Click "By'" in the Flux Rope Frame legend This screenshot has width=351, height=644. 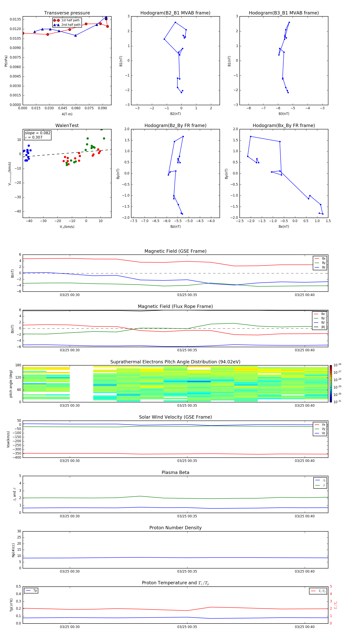tap(323, 318)
